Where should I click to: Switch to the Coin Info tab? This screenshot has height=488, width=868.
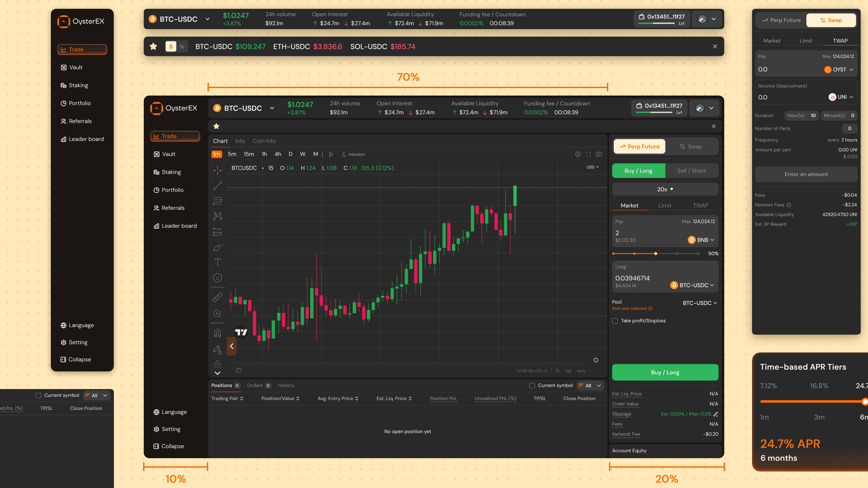264,141
